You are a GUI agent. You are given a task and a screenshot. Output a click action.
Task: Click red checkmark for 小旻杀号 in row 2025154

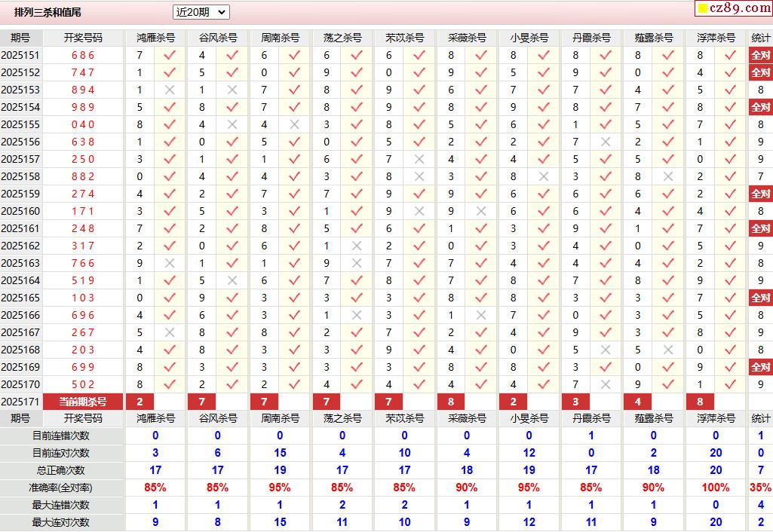coord(544,107)
